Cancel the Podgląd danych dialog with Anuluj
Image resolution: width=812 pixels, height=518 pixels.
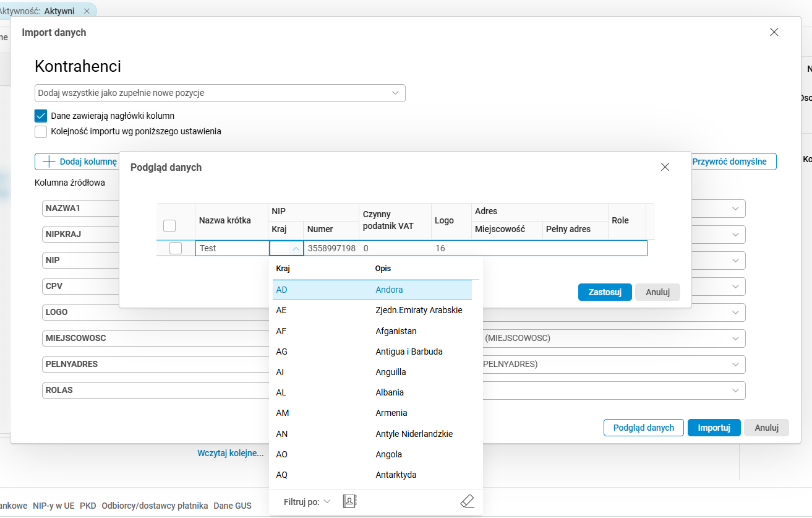(x=658, y=292)
